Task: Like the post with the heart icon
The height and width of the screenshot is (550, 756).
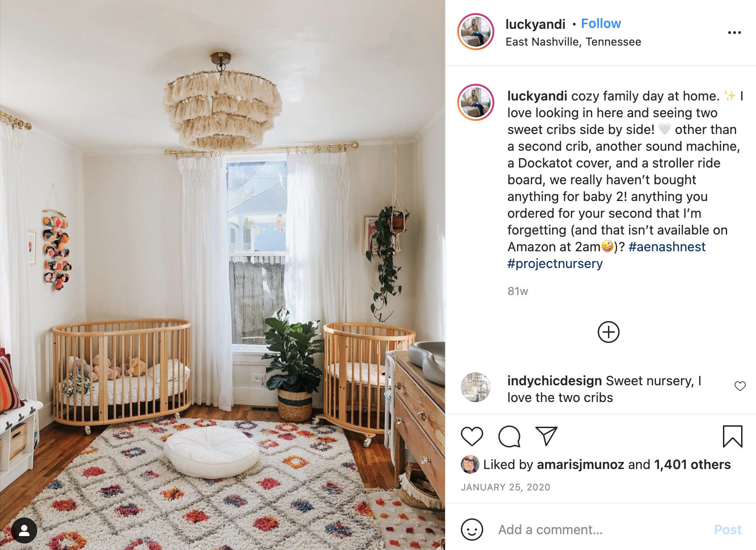Action: point(472,436)
